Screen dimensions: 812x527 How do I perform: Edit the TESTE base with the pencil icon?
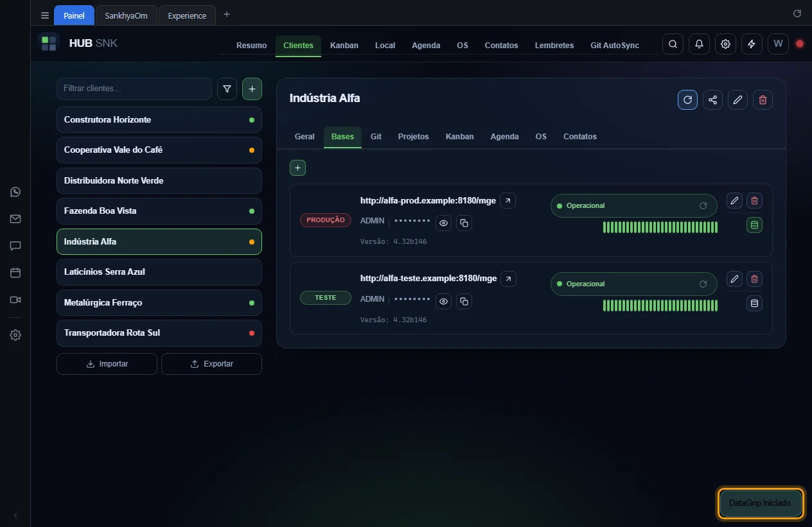[x=734, y=279]
